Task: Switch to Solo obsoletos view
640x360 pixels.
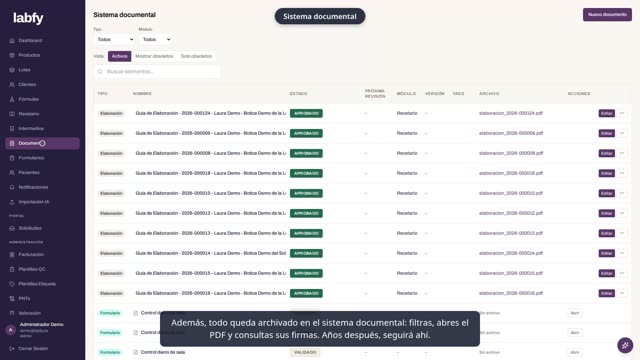Action: (196, 56)
